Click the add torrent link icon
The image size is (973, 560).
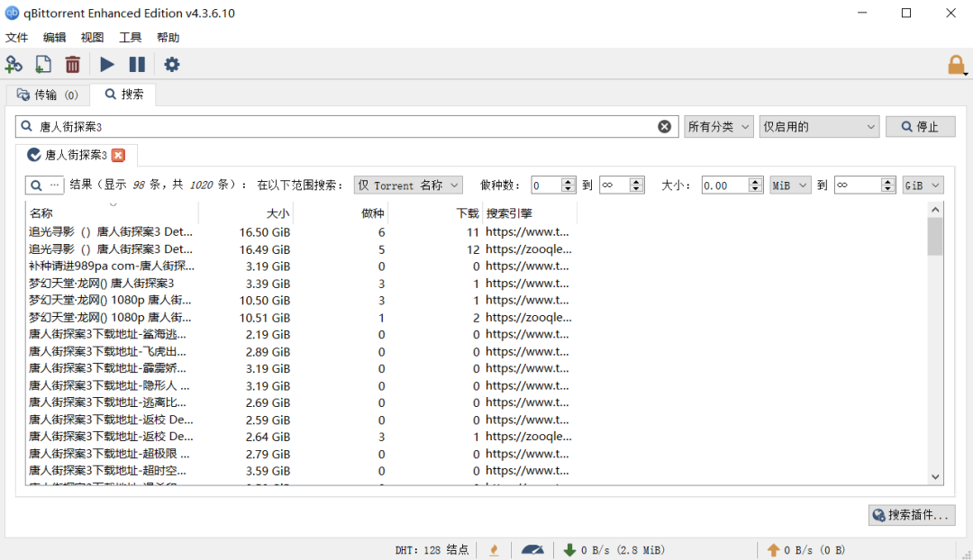[14, 65]
